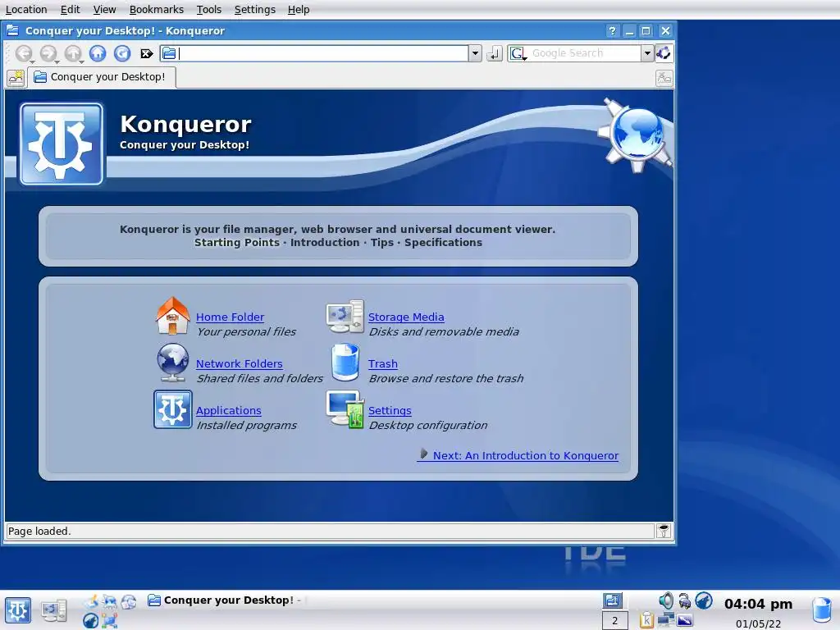The width and height of the screenshot is (840, 630).
Task: Click the 'Page loaded.' status bar text
Action: coord(39,532)
